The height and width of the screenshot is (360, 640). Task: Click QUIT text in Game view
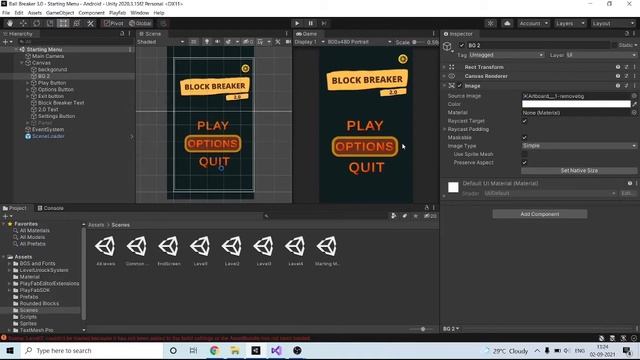pyautogui.click(x=366, y=167)
